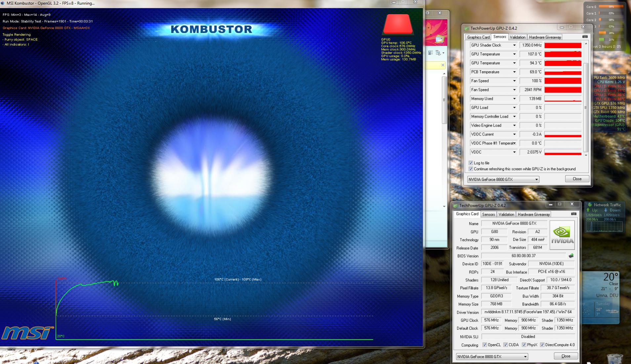Open view options arrow in background window
The height and width of the screenshot is (364, 631).
pyautogui.click(x=443, y=53)
